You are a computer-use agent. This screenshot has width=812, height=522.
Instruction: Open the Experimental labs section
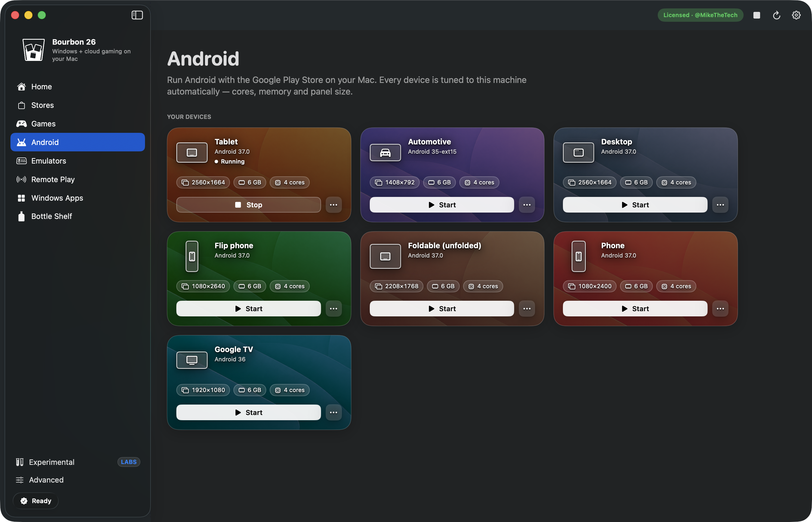click(x=78, y=462)
